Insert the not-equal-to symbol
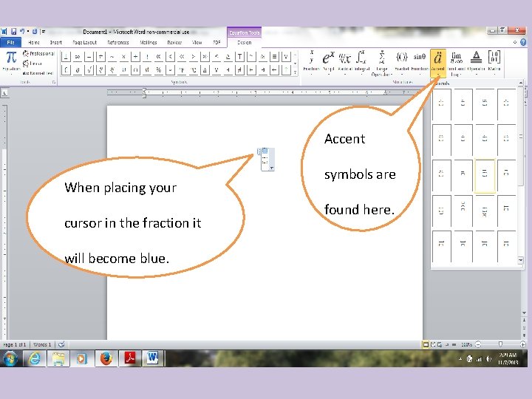This screenshot has width=532, height=399. pos(100,57)
